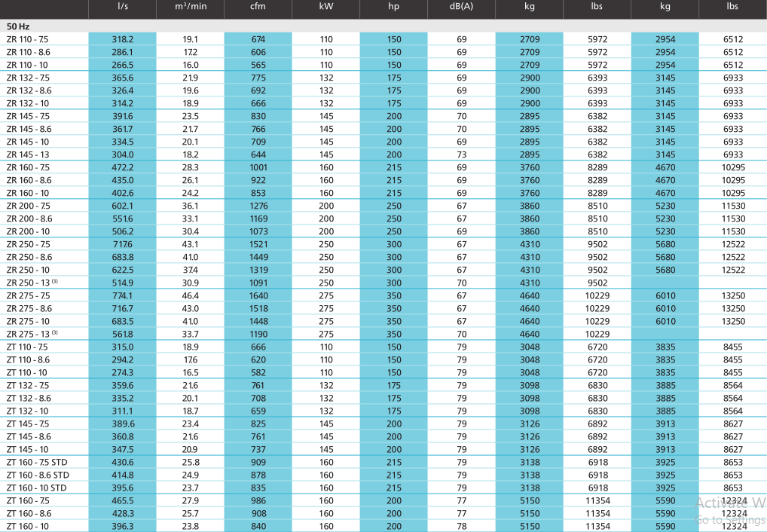Image resolution: width=767 pixels, height=532 pixels.
Task: Select row label ZT 145 - 10
Action: tap(27, 449)
